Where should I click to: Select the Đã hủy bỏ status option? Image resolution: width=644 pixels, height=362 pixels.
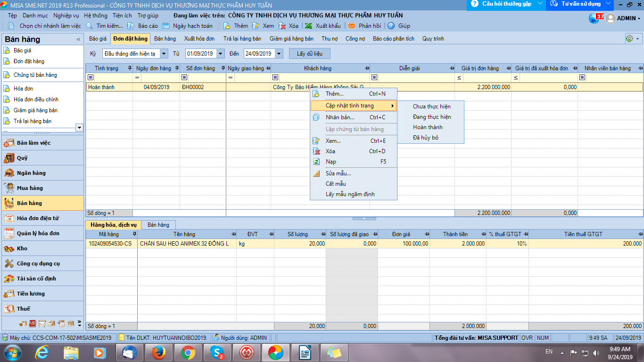tap(431, 138)
